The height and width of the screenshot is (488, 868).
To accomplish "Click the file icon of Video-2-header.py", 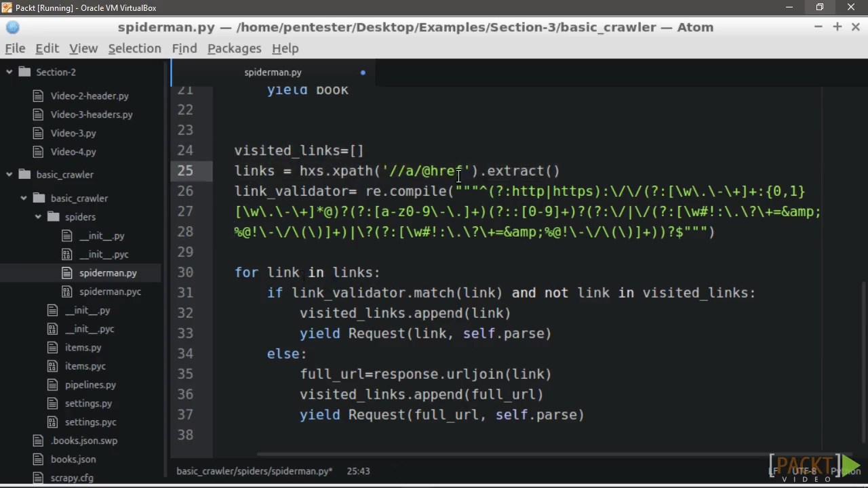I will (x=39, y=96).
